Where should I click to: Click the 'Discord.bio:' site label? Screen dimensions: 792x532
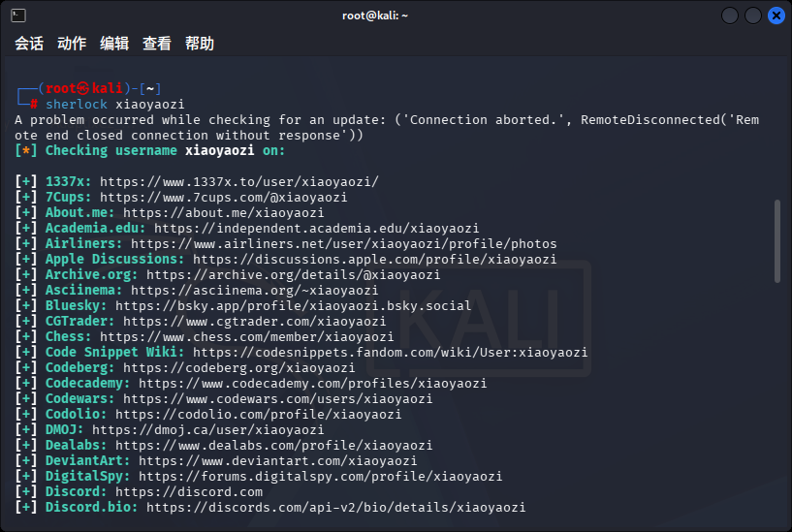click(91, 508)
